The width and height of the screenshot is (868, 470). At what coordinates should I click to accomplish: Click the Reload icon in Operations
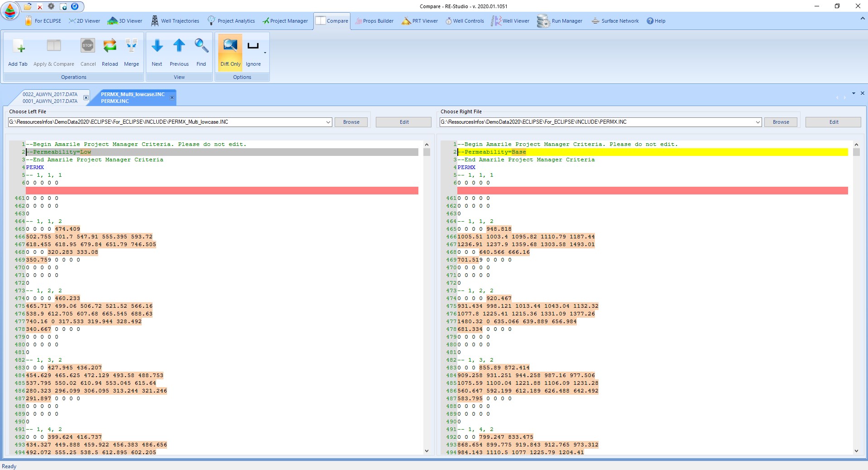pos(110,47)
